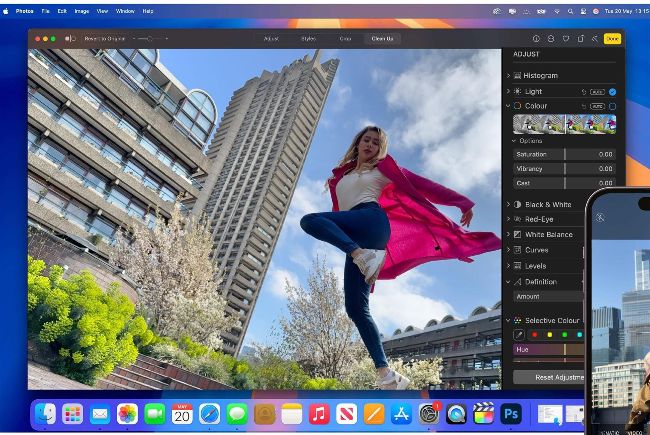This screenshot has width=650, height=435.
Task: Pick the red Selective Colour swatch
Action: pos(535,335)
